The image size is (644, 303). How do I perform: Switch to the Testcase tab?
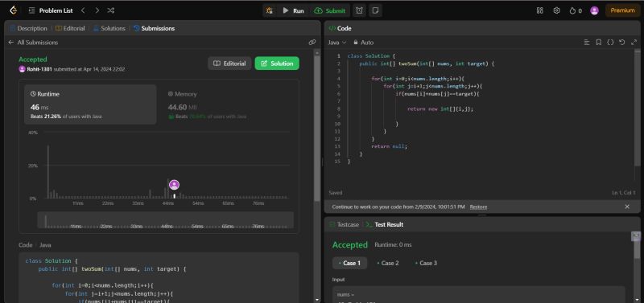[345, 225]
